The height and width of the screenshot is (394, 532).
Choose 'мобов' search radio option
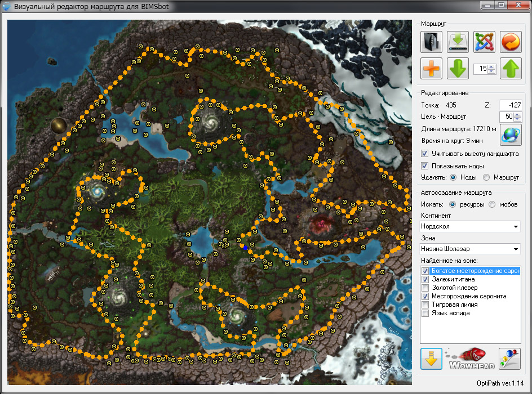click(x=492, y=204)
